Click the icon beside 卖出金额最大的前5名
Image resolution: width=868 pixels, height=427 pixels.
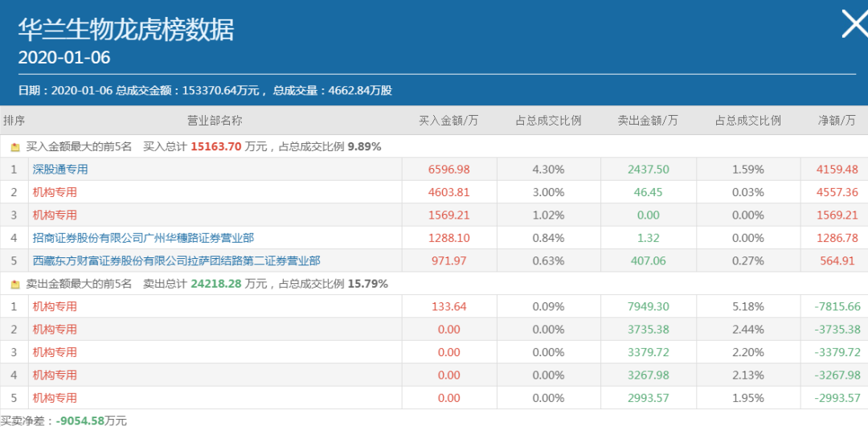(x=15, y=284)
